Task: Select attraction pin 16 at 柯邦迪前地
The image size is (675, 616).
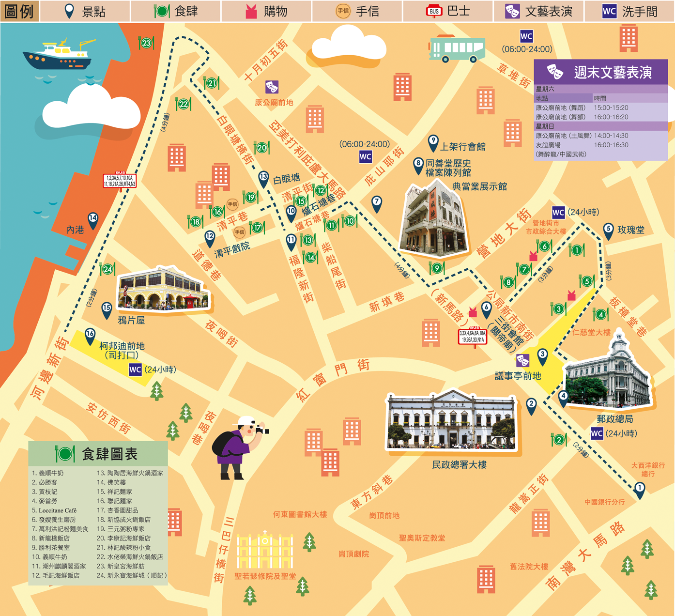Action: tap(90, 336)
